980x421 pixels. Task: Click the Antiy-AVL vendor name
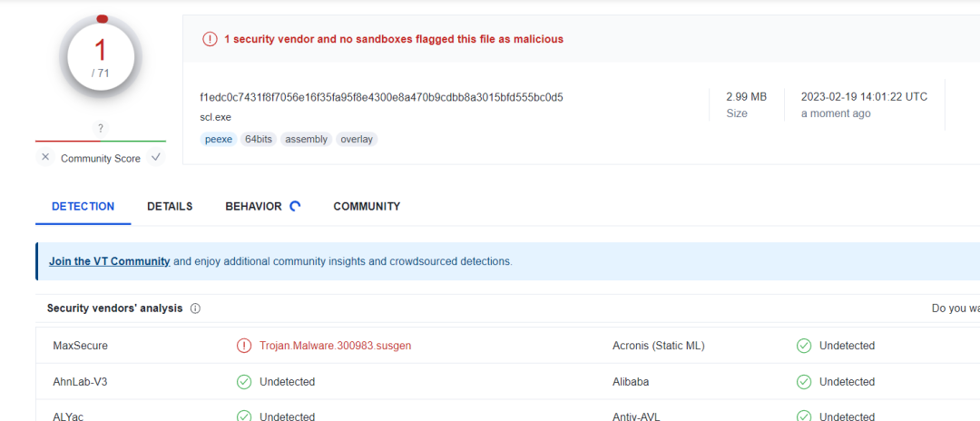click(638, 416)
